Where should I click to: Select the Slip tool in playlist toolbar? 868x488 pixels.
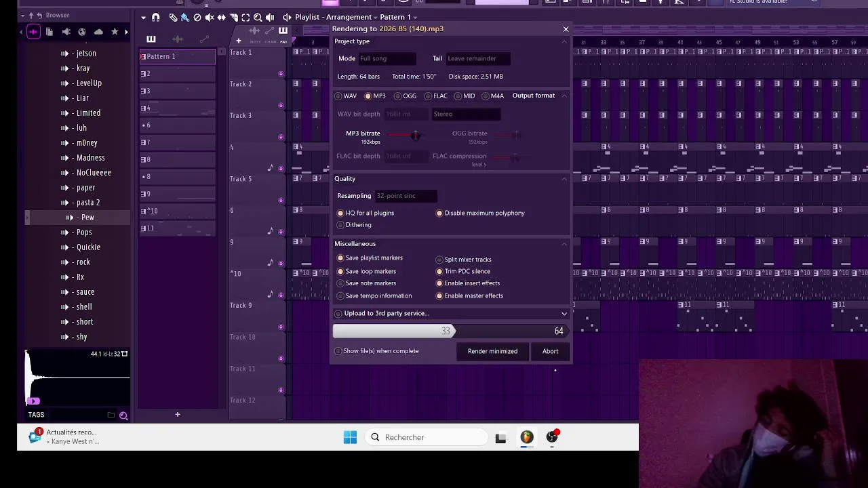tap(221, 17)
